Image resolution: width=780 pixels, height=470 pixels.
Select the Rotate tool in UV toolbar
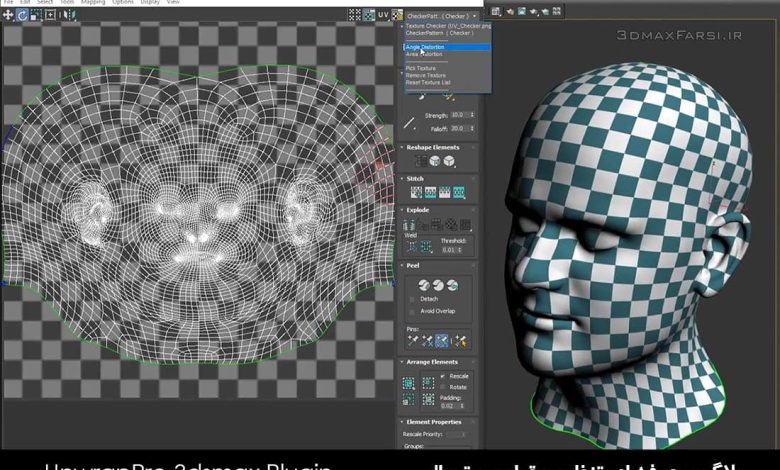coord(22,16)
